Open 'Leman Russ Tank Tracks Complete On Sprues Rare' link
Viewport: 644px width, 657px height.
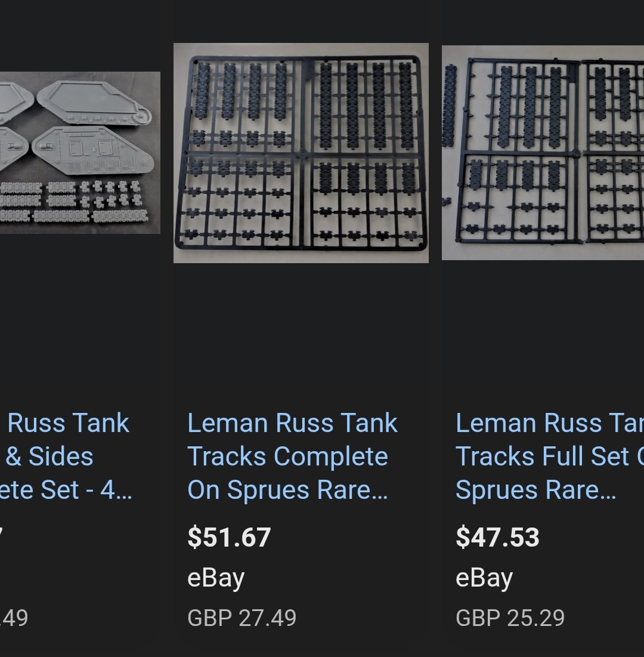pyautogui.click(x=292, y=456)
